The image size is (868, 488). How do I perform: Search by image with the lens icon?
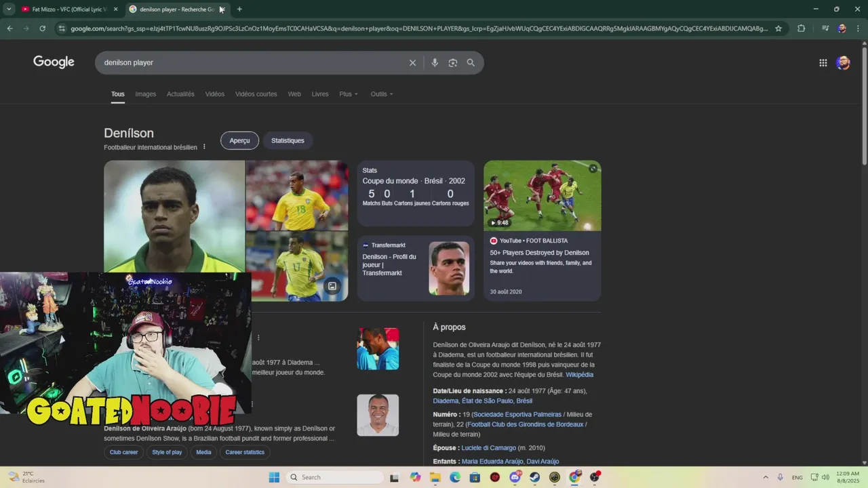pyautogui.click(x=453, y=62)
